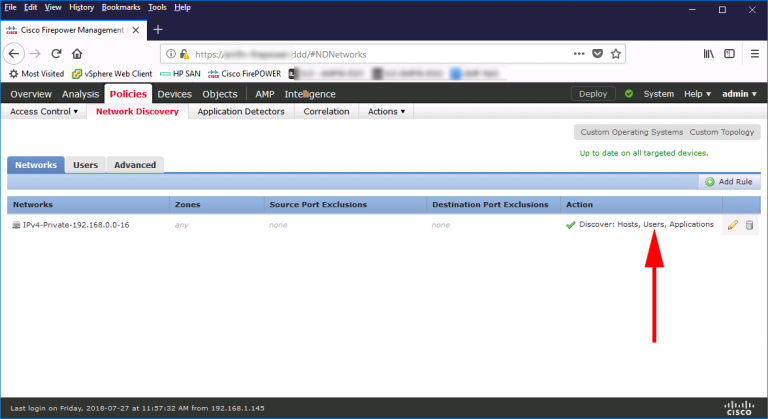Show the browser Library icon

(x=709, y=54)
